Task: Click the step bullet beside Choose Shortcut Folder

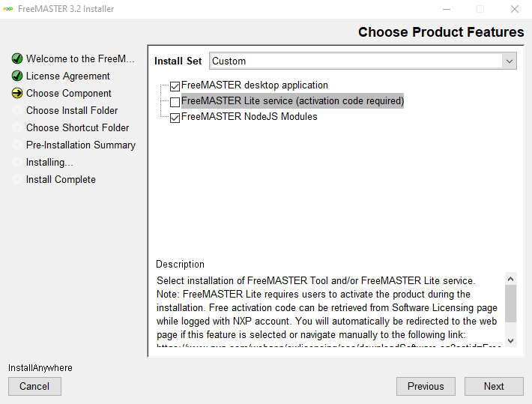Action: tap(17, 127)
